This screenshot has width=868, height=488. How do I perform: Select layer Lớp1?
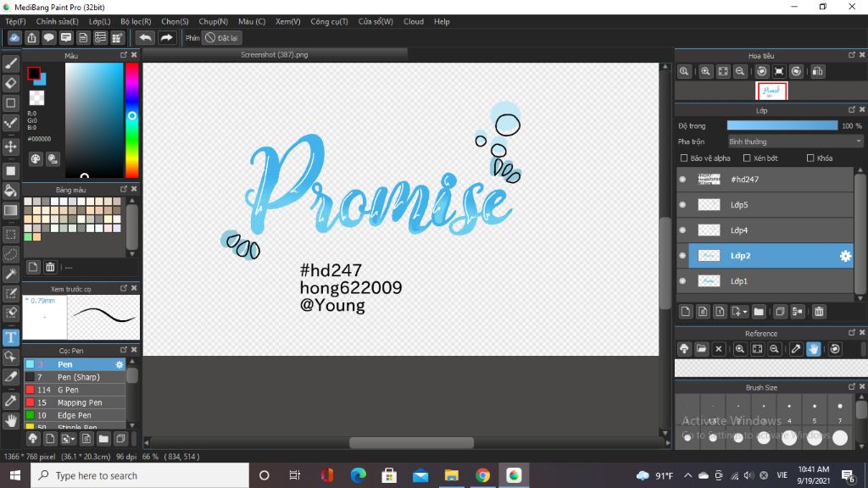771,281
